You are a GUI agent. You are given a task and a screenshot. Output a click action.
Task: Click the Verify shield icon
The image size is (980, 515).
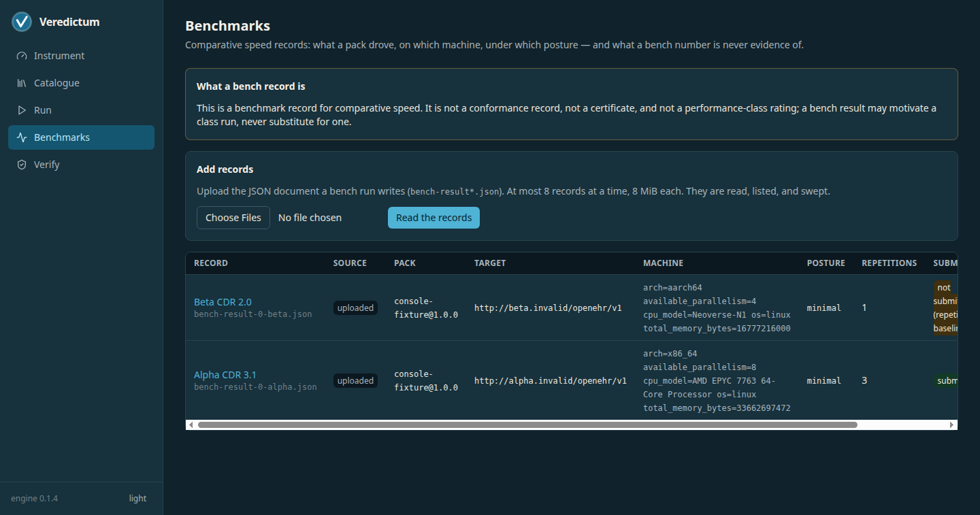22,165
